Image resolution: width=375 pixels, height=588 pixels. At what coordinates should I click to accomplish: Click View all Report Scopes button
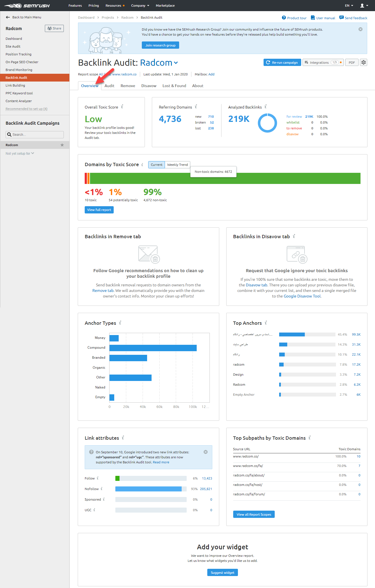click(x=254, y=515)
